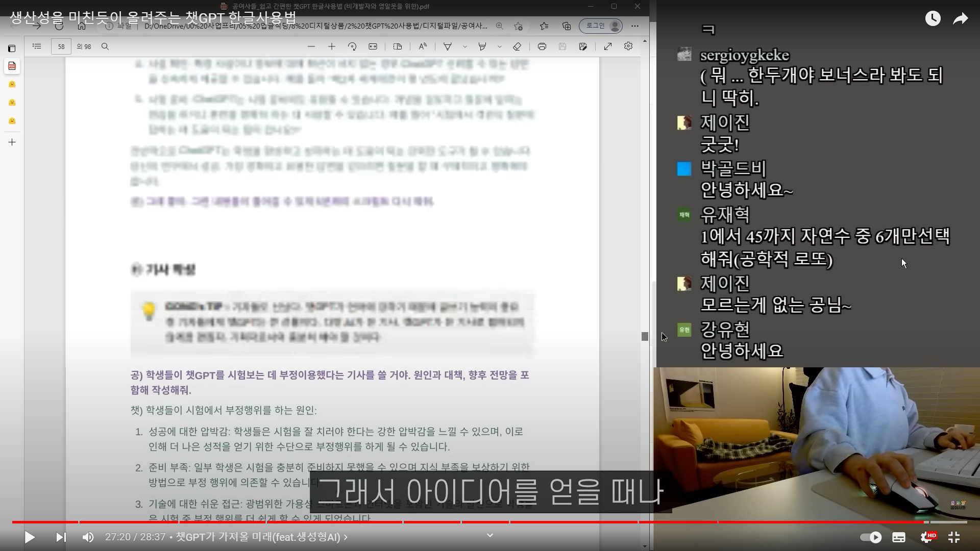Switch PDF page view layout
980x551 pixels.
pyautogui.click(x=398, y=46)
